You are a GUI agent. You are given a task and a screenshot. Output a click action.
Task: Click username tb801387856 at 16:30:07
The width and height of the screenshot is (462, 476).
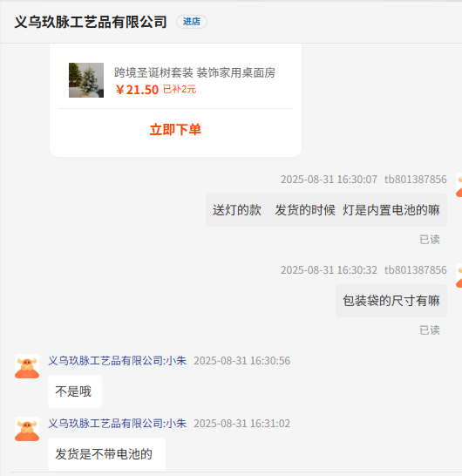(416, 180)
